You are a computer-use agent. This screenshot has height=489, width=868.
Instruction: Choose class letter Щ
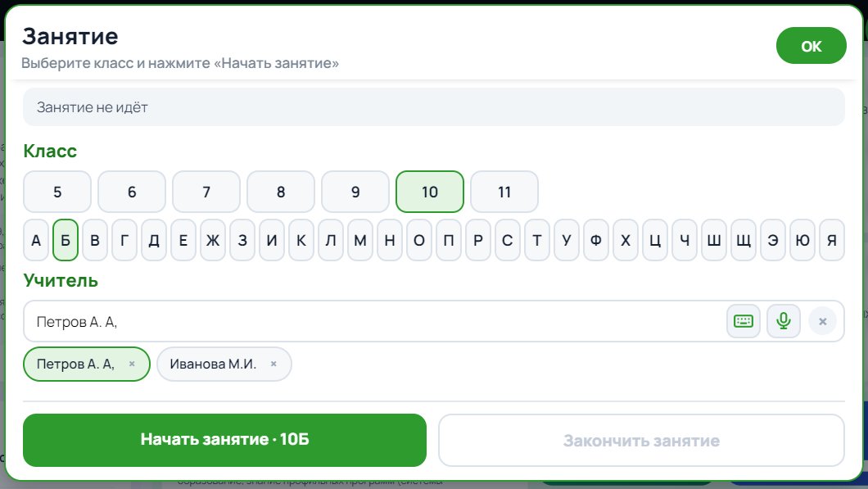tap(744, 240)
